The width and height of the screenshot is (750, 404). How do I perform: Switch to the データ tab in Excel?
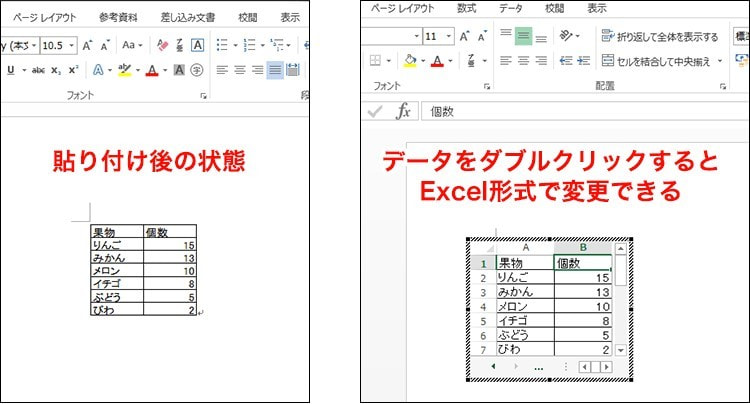[510, 8]
